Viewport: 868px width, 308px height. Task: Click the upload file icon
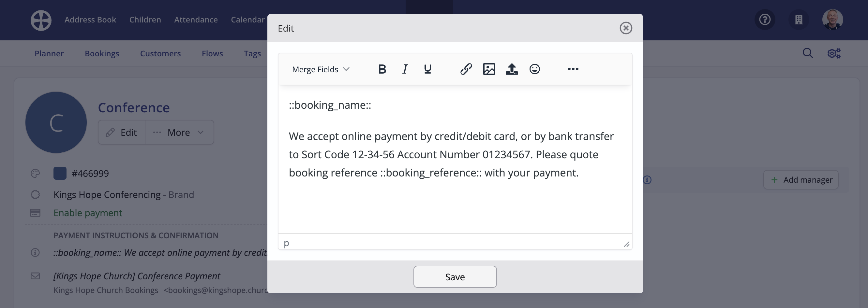[x=512, y=69]
